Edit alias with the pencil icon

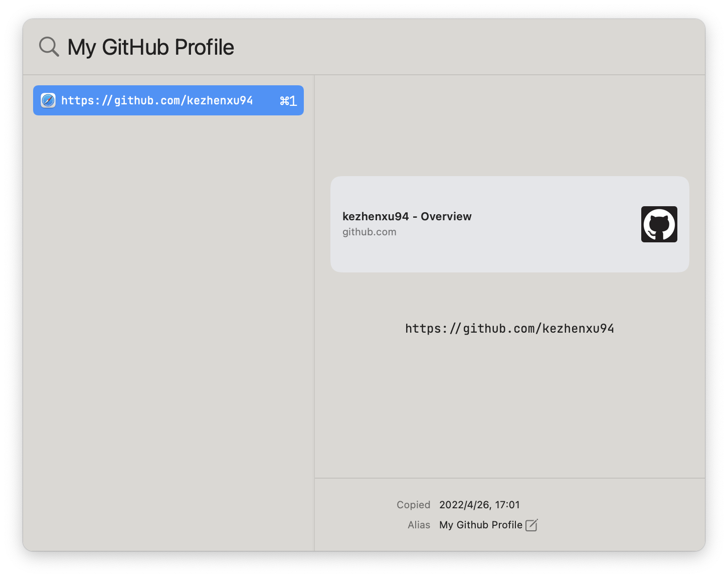tap(531, 525)
